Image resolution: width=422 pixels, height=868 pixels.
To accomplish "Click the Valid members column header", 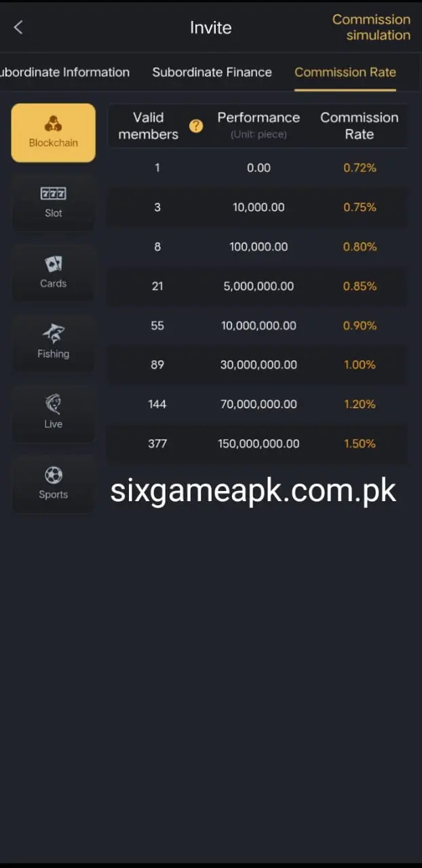I will click(148, 125).
